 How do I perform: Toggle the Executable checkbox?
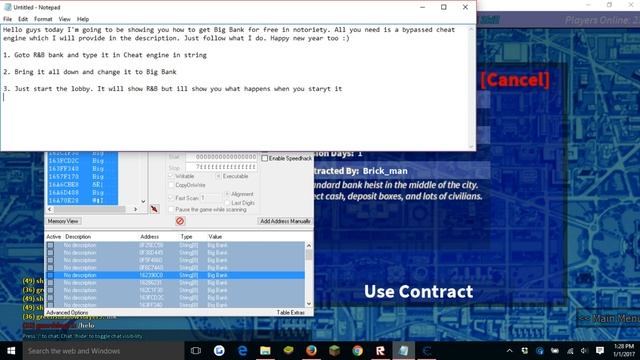(x=218, y=176)
